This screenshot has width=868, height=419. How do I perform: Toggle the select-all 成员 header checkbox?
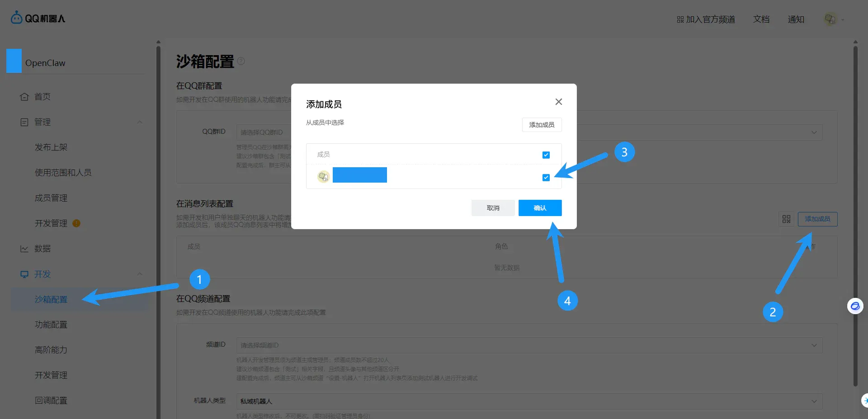point(546,155)
